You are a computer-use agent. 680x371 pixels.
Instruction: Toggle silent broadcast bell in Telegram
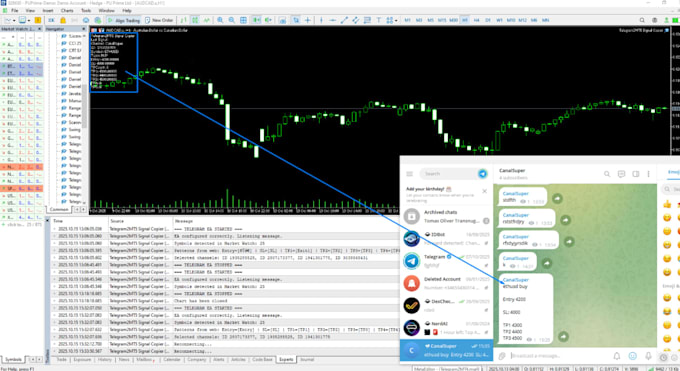point(617,356)
